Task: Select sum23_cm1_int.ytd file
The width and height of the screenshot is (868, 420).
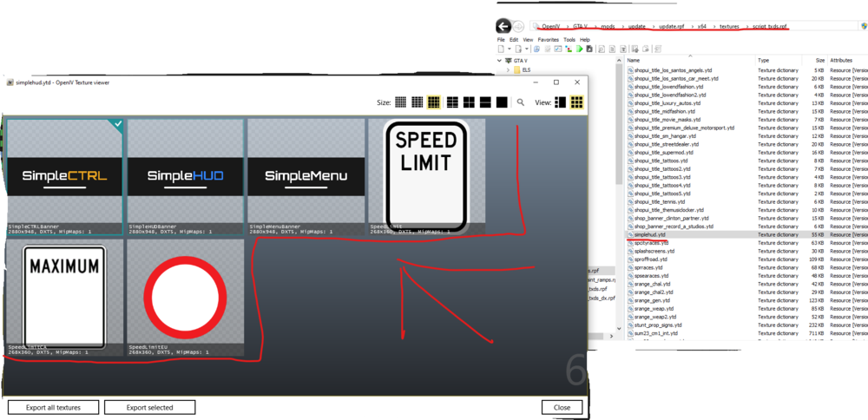Action: 652,333
